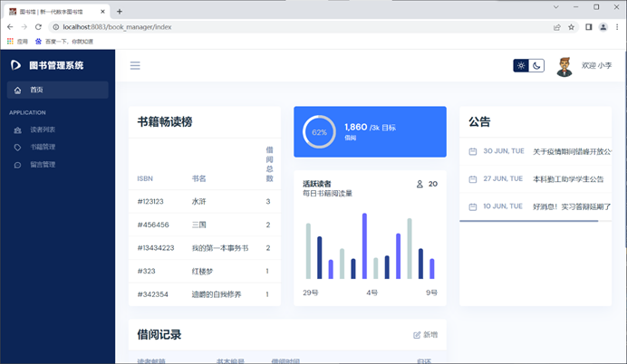The width and height of the screenshot is (627, 364).
Task: Click the 图书管理系统 logo icon
Action: pyautogui.click(x=15, y=64)
